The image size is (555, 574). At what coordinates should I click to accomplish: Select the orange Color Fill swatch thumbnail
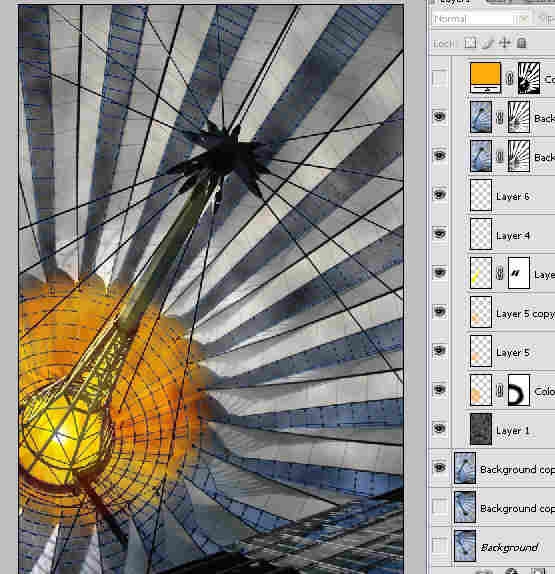485,78
